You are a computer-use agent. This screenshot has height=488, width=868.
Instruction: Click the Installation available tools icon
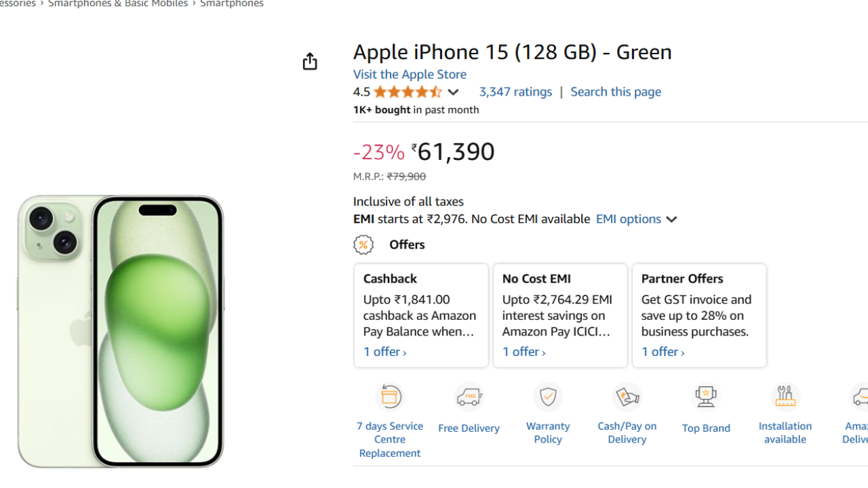785,396
